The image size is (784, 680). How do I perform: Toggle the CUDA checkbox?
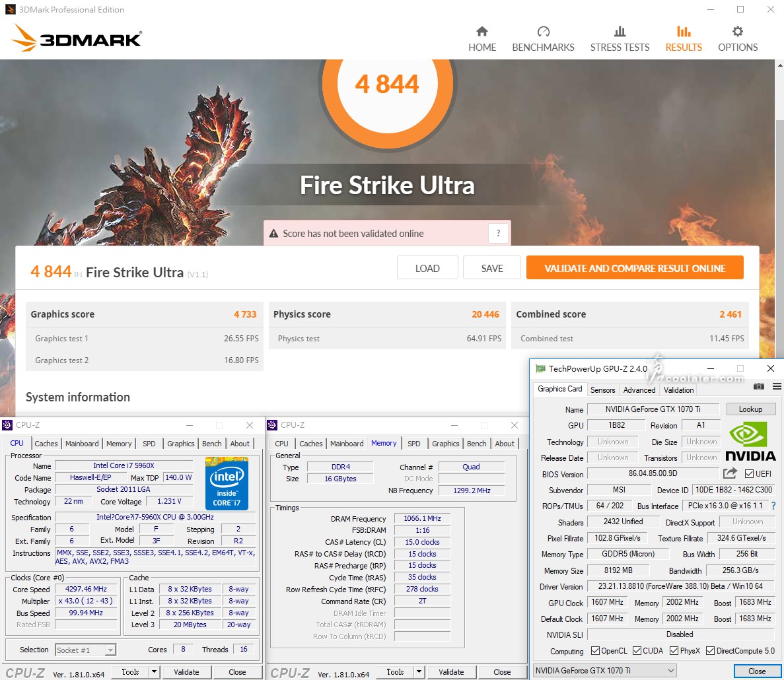637,650
